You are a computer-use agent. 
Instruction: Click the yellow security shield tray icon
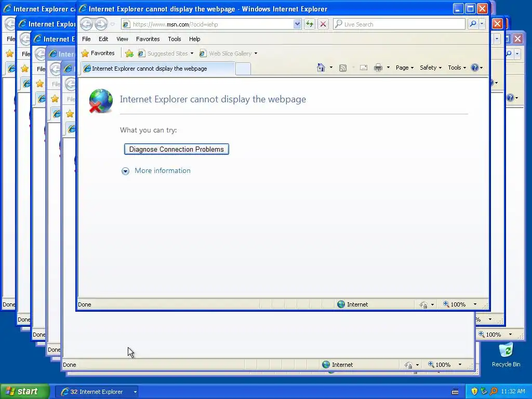click(x=474, y=391)
